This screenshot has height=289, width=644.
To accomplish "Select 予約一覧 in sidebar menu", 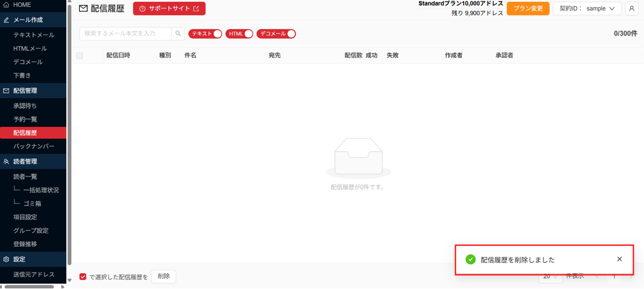I will [x=25, y=119].
